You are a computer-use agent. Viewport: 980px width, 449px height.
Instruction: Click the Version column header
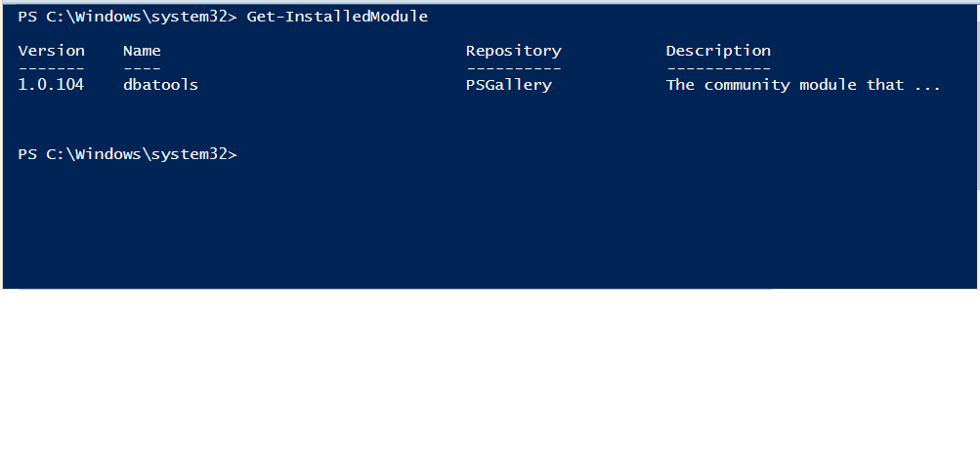[51, 51]
